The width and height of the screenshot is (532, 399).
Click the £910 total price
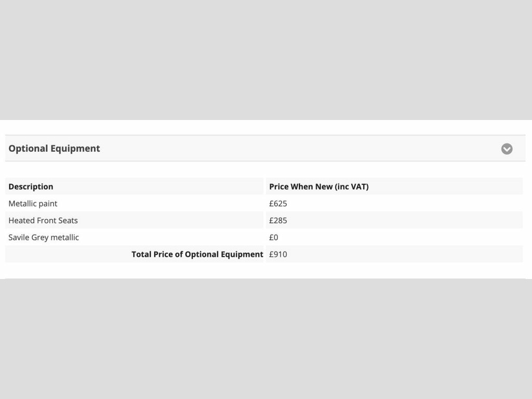point(278,255)
